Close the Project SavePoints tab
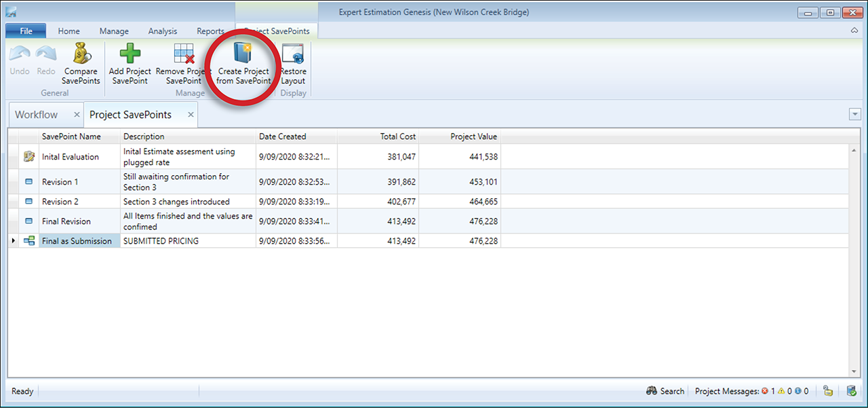This screenshot has width=868, height=408. click(x=191, y=115)
